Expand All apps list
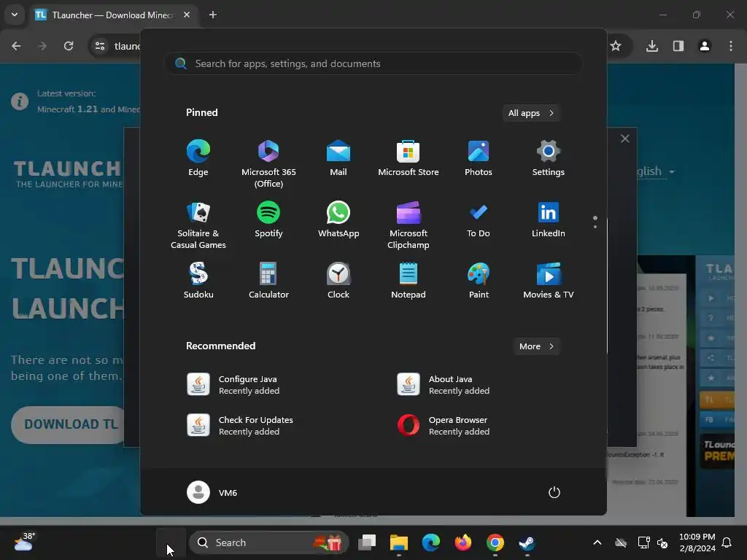Screen dimensions: 747x560 [531, 113]
